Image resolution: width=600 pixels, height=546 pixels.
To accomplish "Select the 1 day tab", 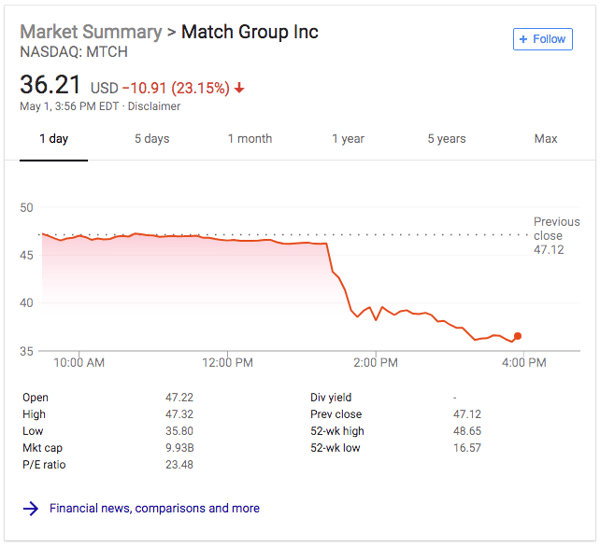I will [54, 139].
